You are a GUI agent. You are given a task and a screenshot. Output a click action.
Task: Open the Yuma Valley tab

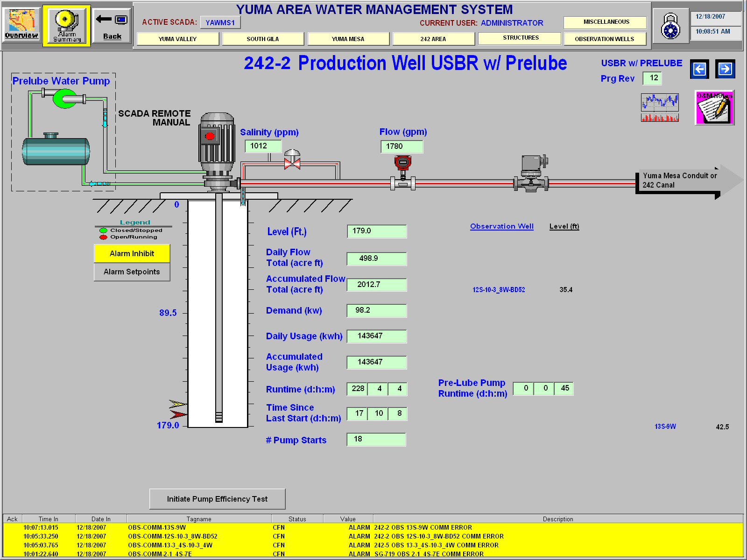pos(177,39)
